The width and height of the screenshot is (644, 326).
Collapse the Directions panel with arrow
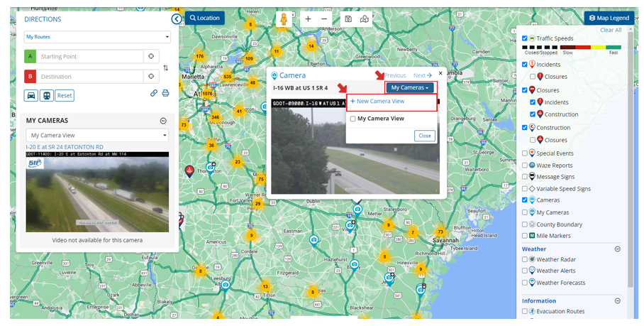pyautogui.click(x=177, y=19)
